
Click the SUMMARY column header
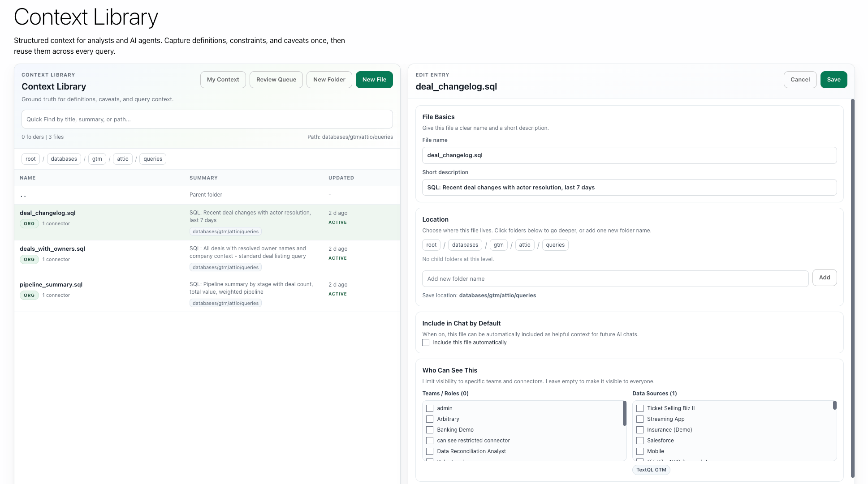(203, 178)
